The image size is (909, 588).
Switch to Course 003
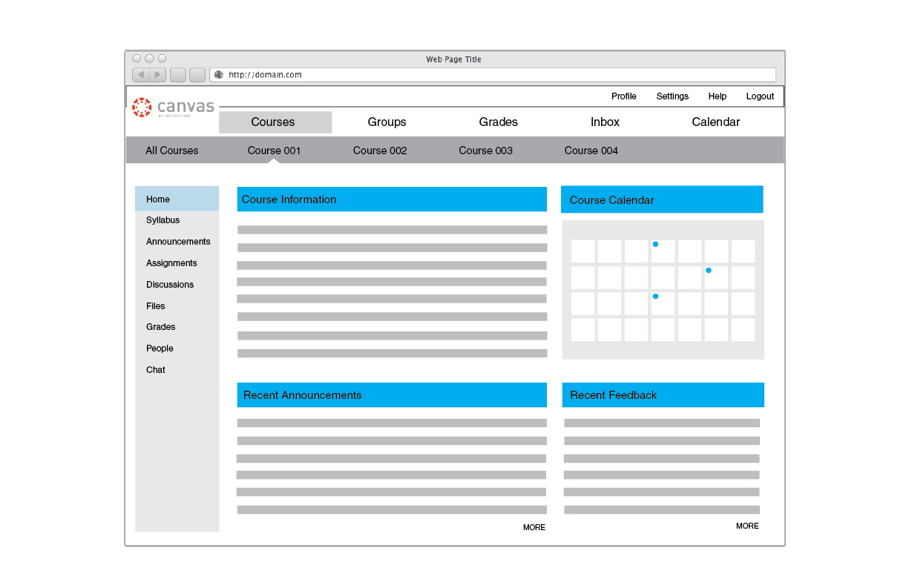[486, 151]
